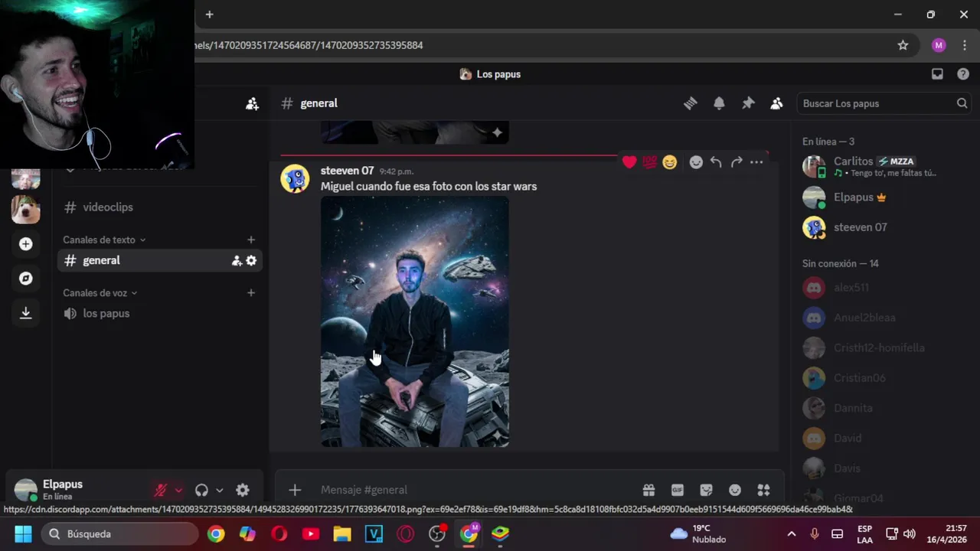The width and height of the screenshot is (980, 551).
Task: Click the Buscar Los papus search field
Action: click(x=884, y=103)
